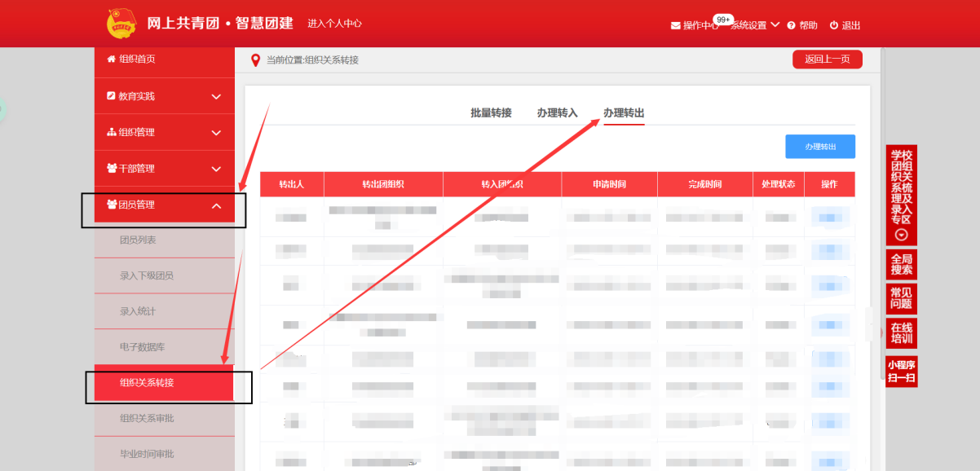Switch to the 办理转入 tab
Screen dimensions: 980x471
(557, 112)
